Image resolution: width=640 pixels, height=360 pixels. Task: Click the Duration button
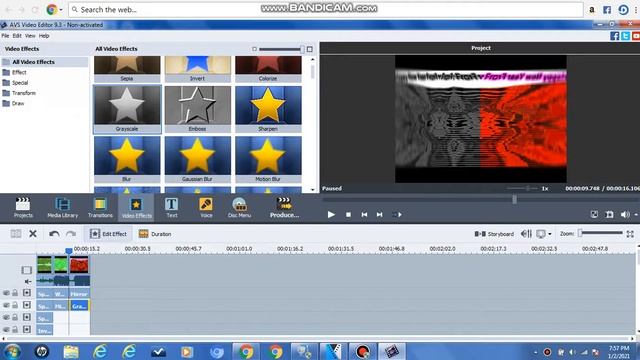(x=155, y=233)
